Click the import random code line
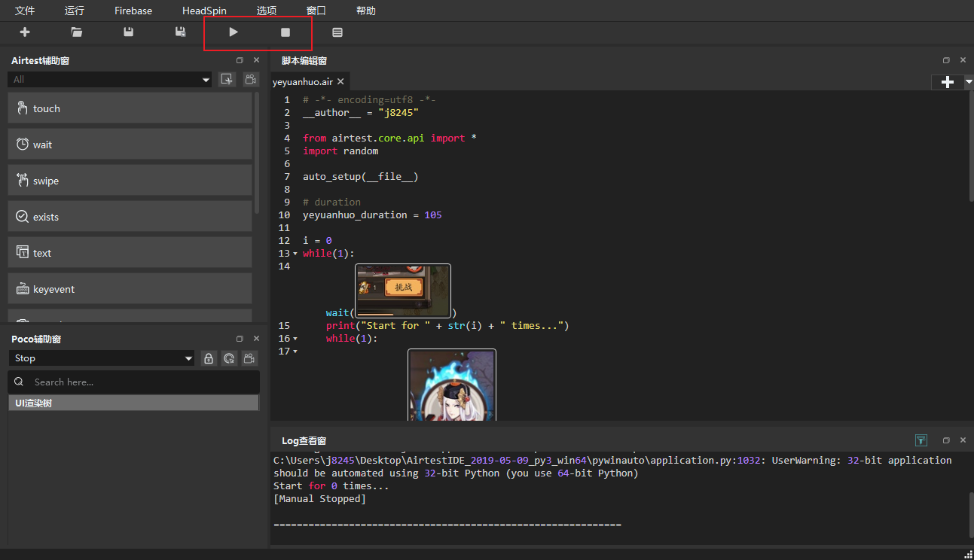The width and height of the screenshot is (974, 560). pos(340,151)
